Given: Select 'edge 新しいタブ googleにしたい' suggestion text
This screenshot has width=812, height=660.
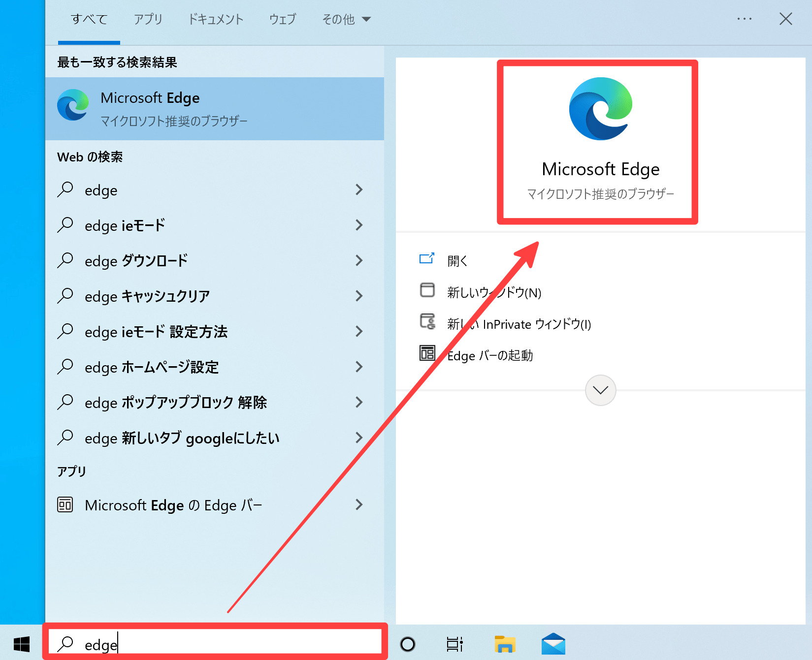Looking at the screenshot, I should click(x=182, y=438).
